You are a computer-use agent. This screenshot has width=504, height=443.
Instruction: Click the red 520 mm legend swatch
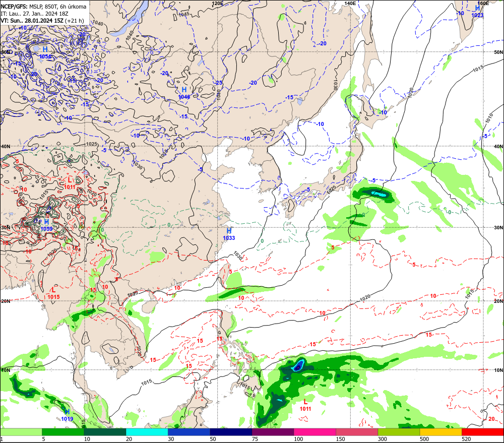coord(483,432)
